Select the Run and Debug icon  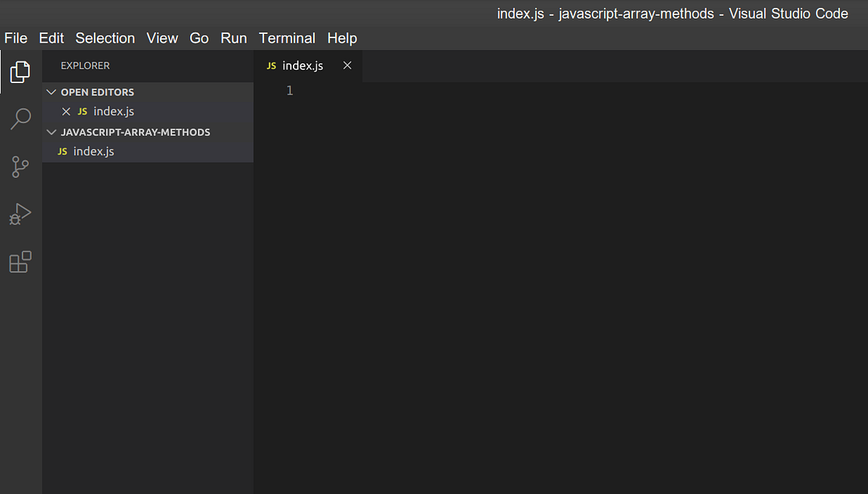[21, 214]
